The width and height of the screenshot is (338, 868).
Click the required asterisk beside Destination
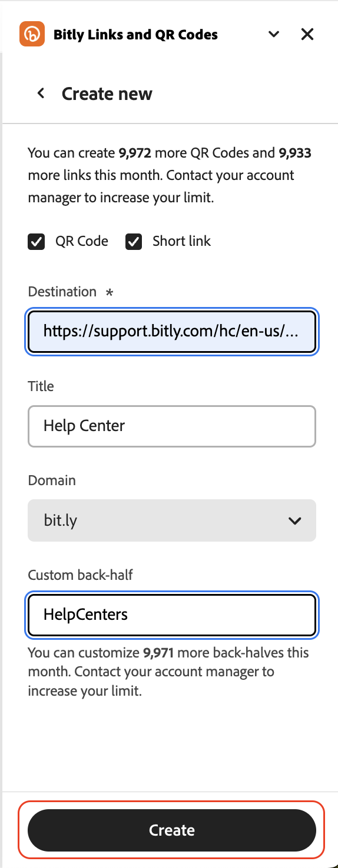pyautogui.click(x=109, y=292)
